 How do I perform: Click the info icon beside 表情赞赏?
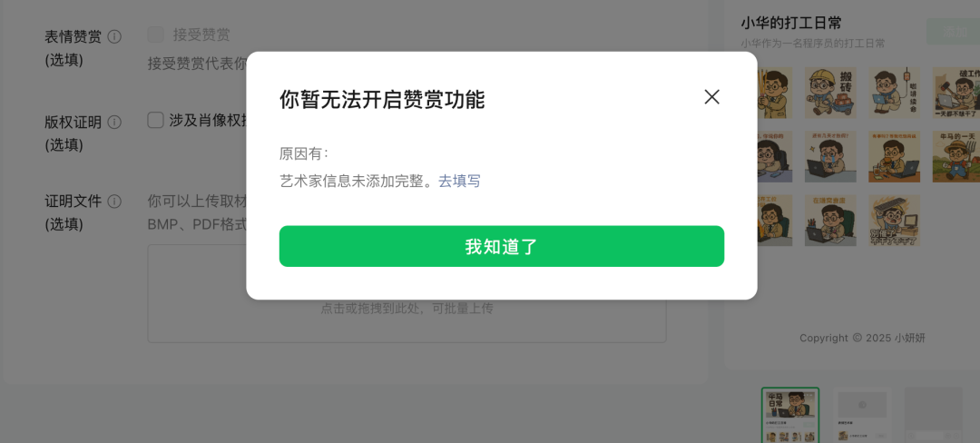pos(114,37)
